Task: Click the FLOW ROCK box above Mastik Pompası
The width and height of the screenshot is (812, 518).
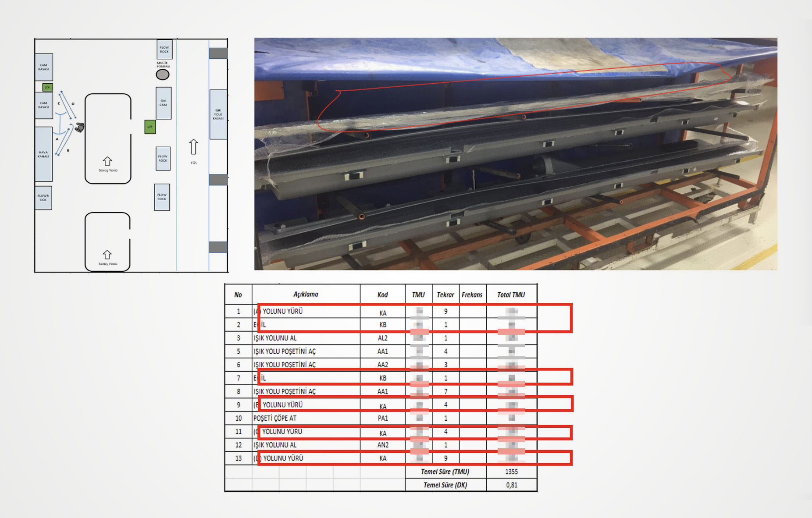Action: coord(164,50)
